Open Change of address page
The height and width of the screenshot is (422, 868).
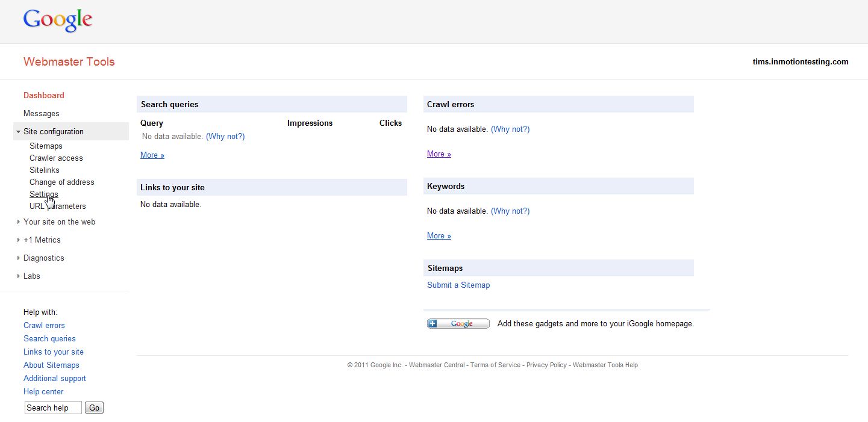pos(62,182)
